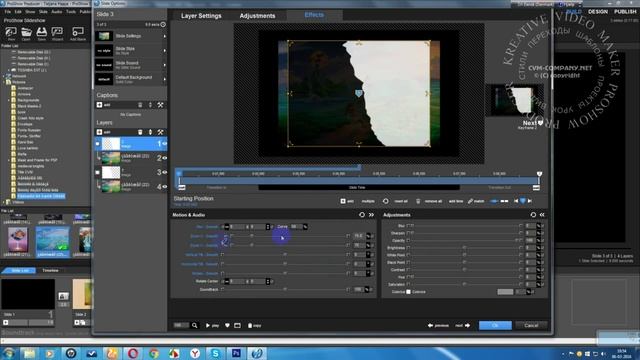
Task: Reset the Motion & Audio panel settings
Action: point(362,215)
